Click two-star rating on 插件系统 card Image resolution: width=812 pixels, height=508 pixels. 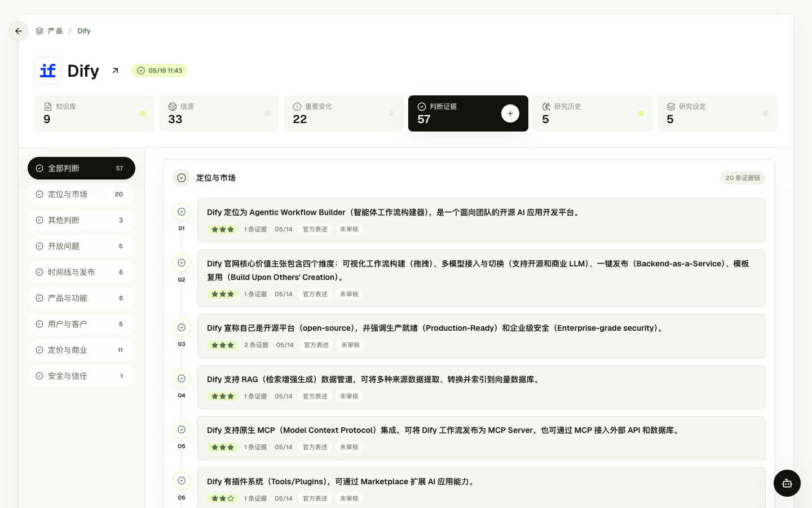pyautogui.click(x=223, y=498)
